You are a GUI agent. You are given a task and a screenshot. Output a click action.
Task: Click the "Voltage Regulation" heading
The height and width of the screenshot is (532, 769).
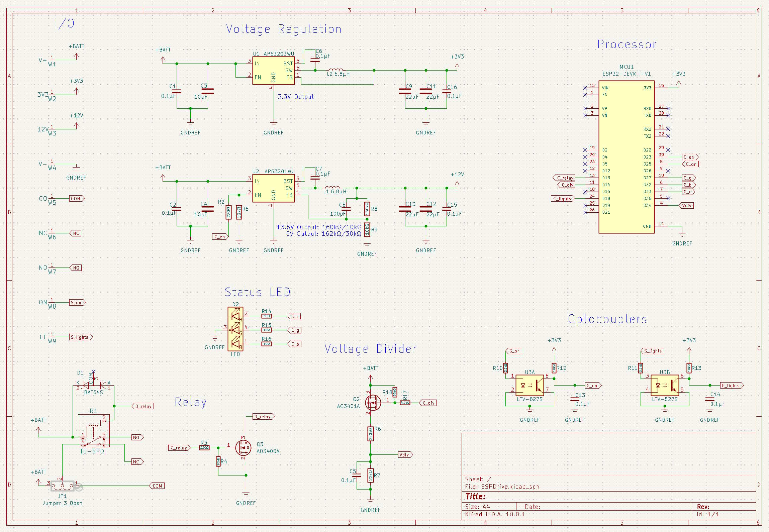[284, 29]
